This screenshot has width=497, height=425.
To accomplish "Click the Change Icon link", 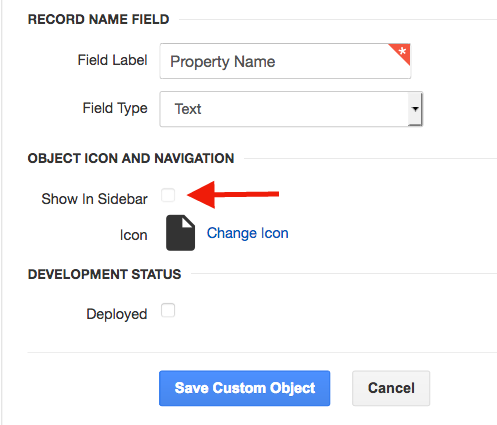I will (248, 233).
